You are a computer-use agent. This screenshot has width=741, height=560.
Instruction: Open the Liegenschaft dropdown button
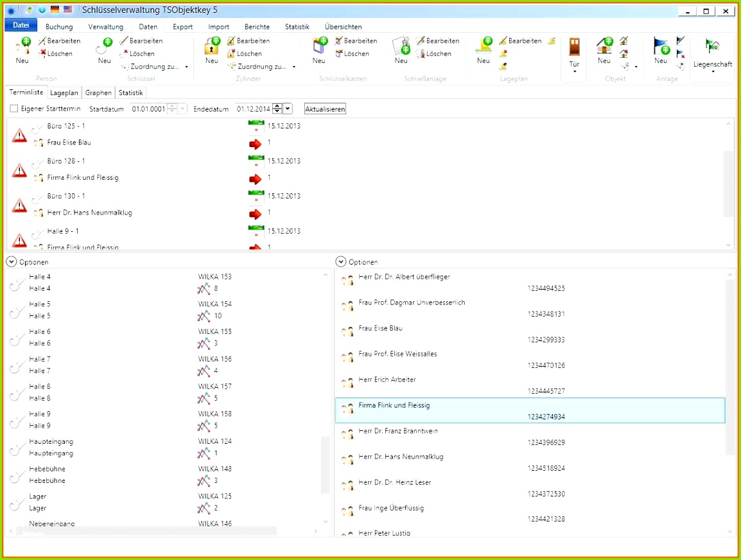(x=713, y=56)
